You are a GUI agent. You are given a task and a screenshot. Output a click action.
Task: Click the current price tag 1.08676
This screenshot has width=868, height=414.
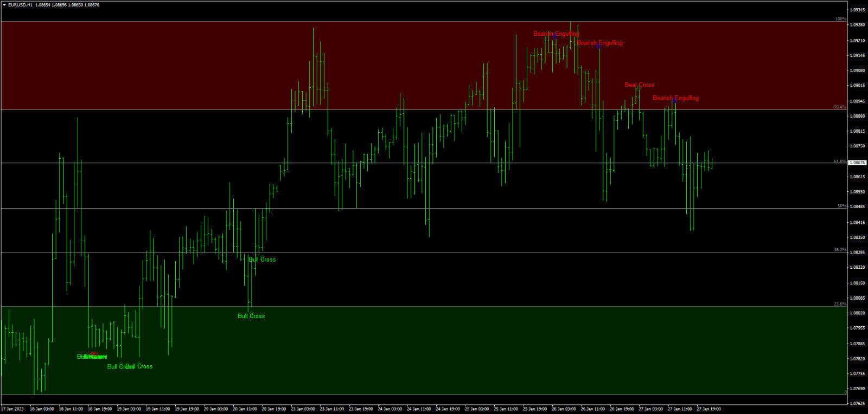[x=857, y=163]
